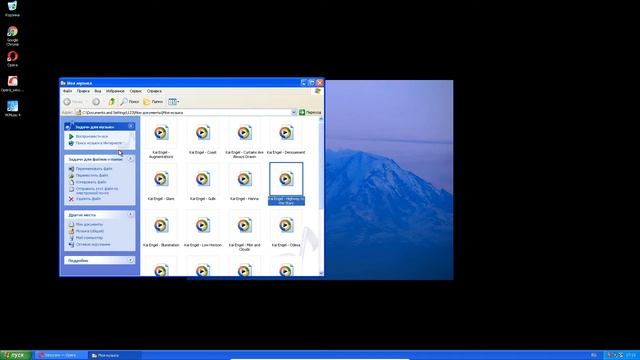The height and width of the screenshot is (360, 640).
Task: Open Музыка (общая) shared music link
Action: point(90,231)
